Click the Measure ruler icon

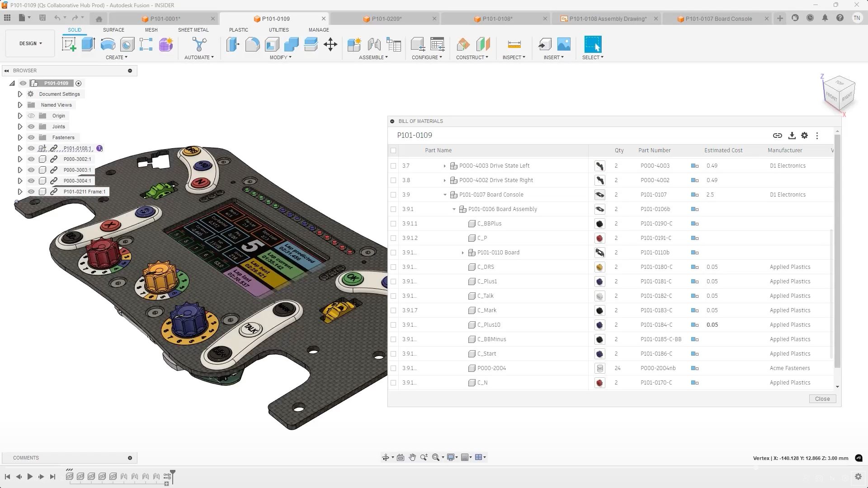pos(514,44)
